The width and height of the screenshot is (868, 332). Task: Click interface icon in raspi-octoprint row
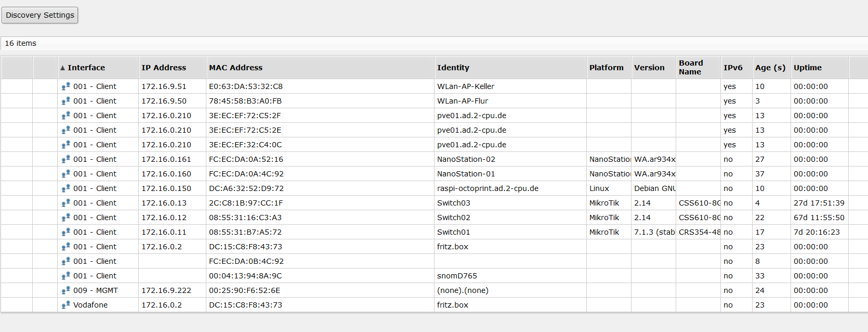65,188
